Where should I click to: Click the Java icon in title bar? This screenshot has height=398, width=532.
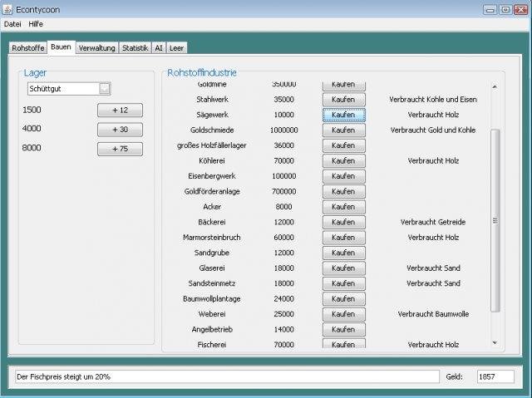[7, 9]
